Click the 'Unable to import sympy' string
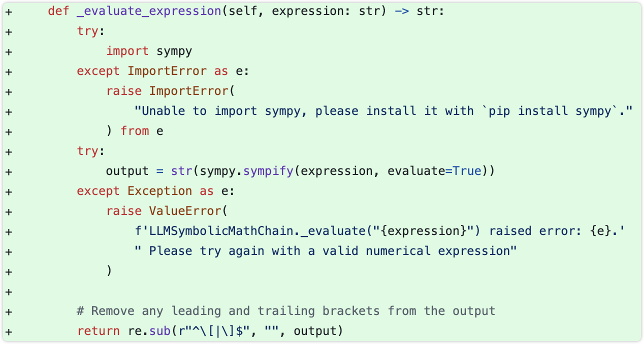The width and height of the screenshot is (644, 344). tap(383, 111)
